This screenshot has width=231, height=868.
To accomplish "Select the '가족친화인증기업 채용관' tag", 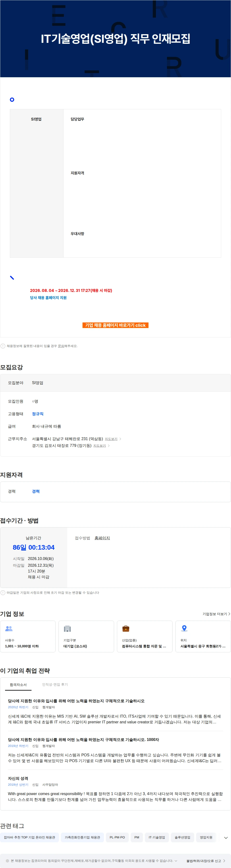I will (83, 837).
